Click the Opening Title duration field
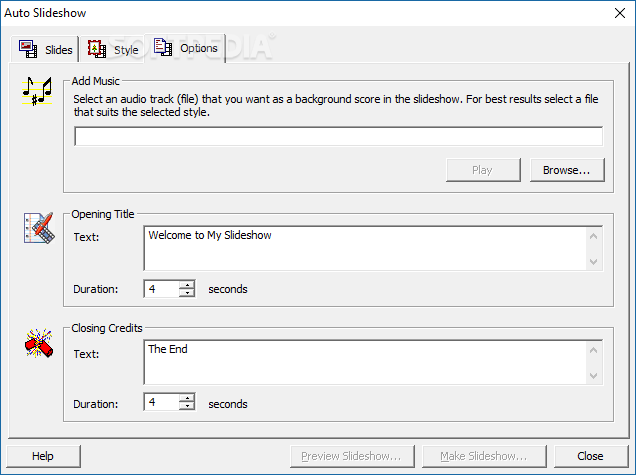Viewport: 636px width, 475px height. coord(162,289)
